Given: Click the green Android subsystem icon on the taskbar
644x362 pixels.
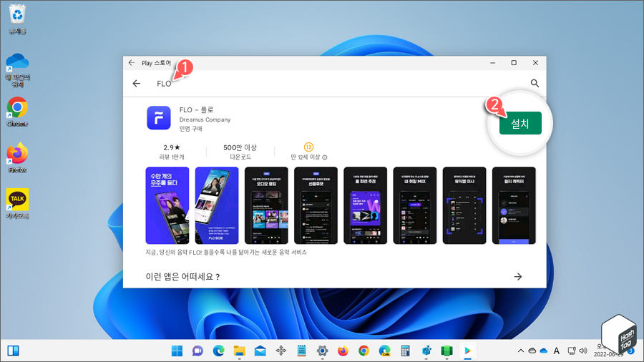Looking at the screenshot, I should [447, 351].
